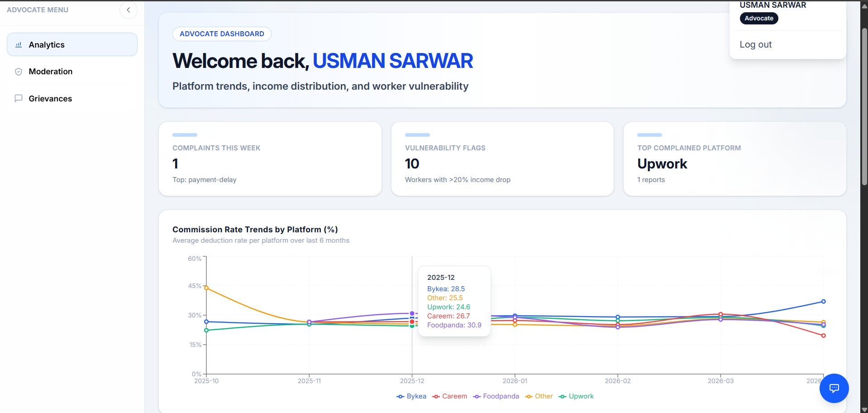Toggle the Bykea legend entry
868x413 pixels.
coord(411,396)
